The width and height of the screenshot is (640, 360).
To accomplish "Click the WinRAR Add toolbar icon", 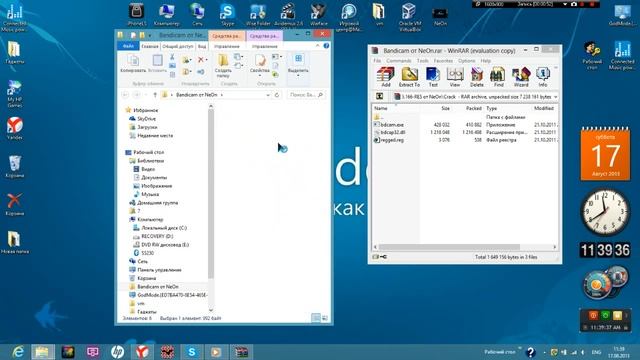I will (385, 77).
